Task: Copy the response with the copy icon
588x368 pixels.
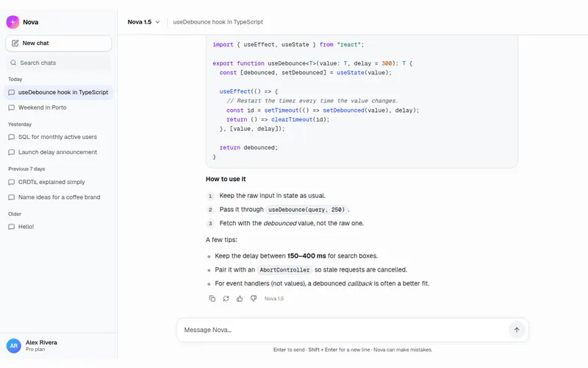Action: click(x=212, y=299)
